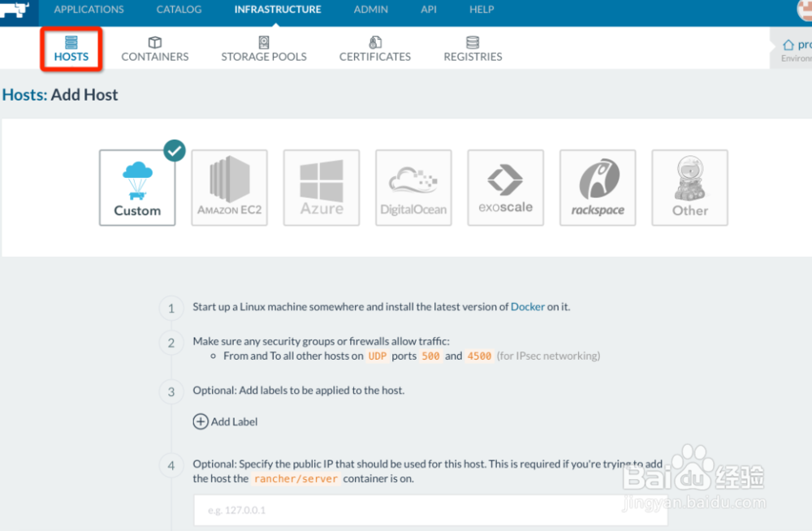Image resolution: width=812 pixels, height=531 pixels.
Task: Click the checkmark badge on Custom tile
Action: (175, 151)
